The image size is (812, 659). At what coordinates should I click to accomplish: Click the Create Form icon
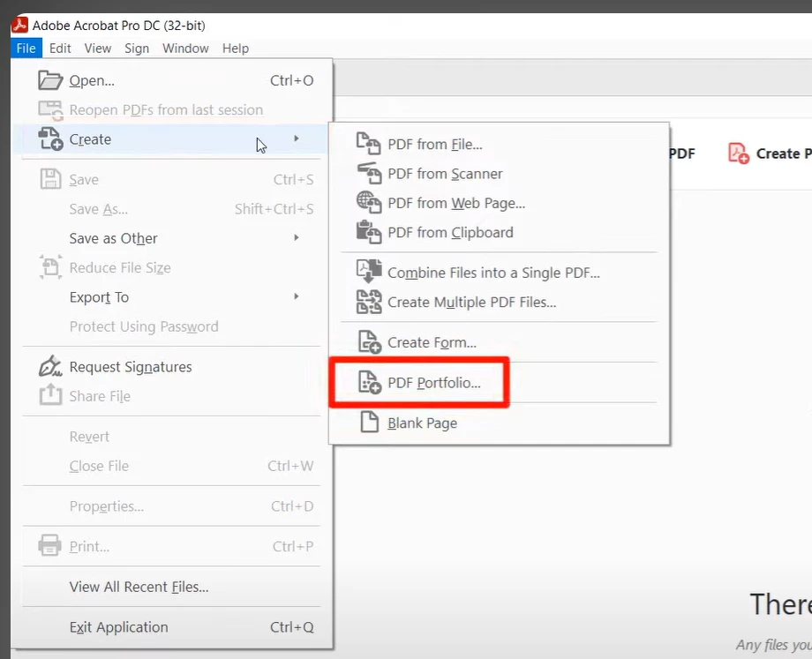point(370,341)
